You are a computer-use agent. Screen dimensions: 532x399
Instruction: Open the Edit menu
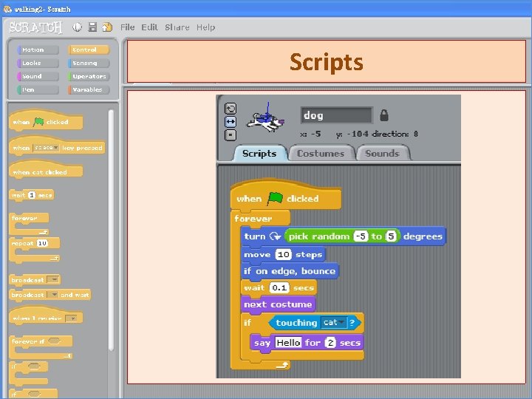point(149,27)
